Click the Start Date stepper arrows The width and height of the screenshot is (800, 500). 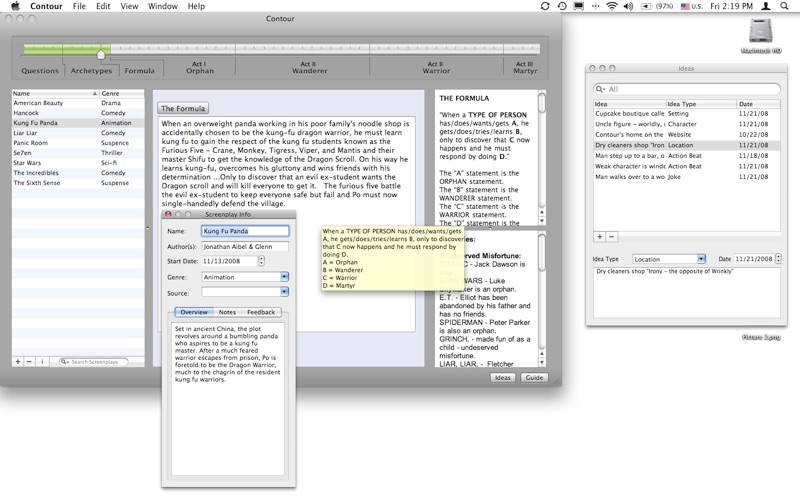pyautogui.click(x=262, y=261)
